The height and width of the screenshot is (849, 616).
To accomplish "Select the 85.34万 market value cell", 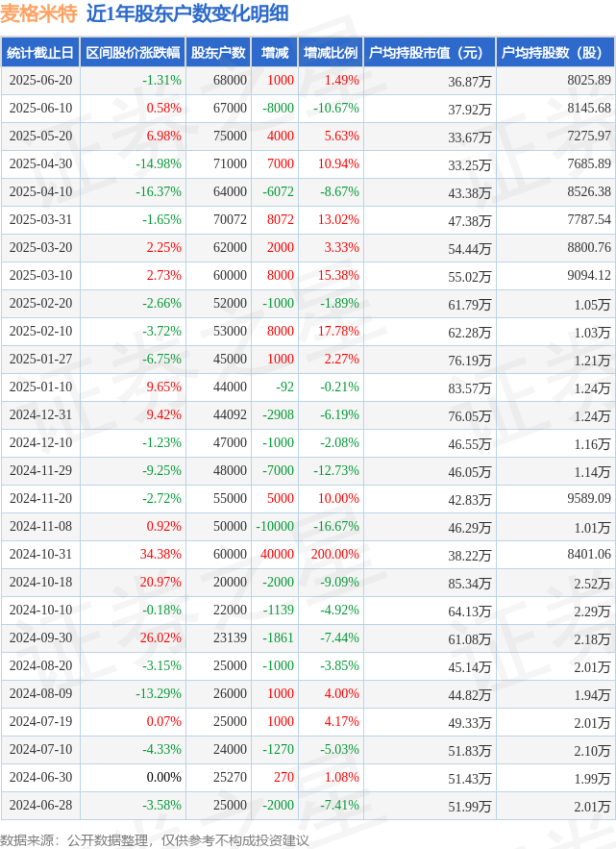I will pyautogui.click(x=469, y=584).
